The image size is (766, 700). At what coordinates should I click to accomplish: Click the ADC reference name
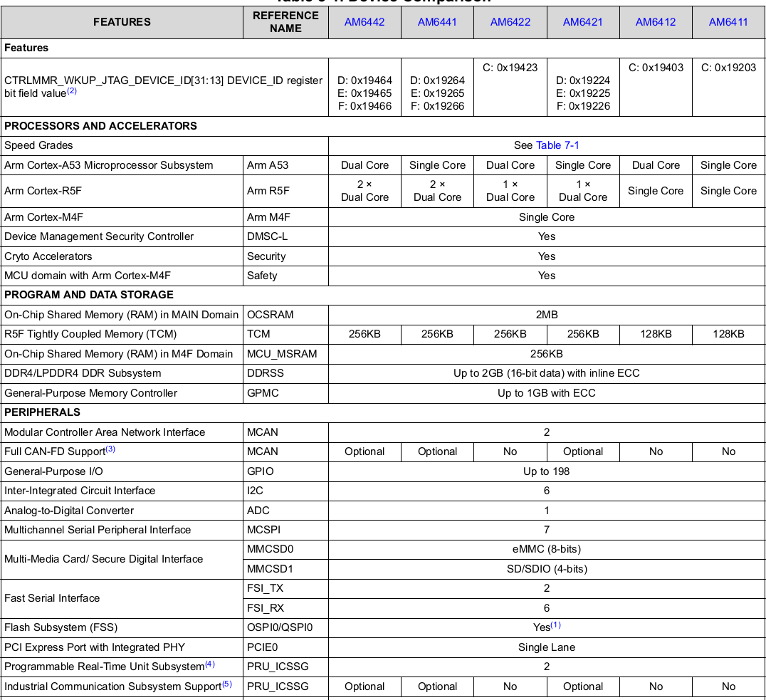(258, 511)
